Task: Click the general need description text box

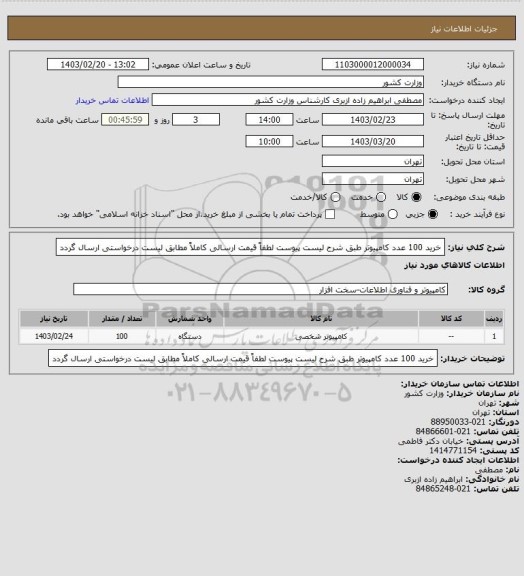Action: (x=250, y=248)
